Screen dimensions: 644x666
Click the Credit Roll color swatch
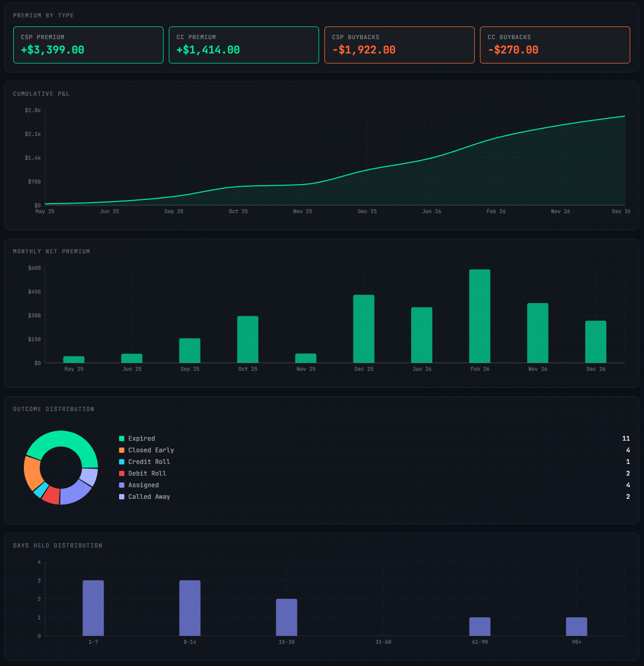[122, 461]
